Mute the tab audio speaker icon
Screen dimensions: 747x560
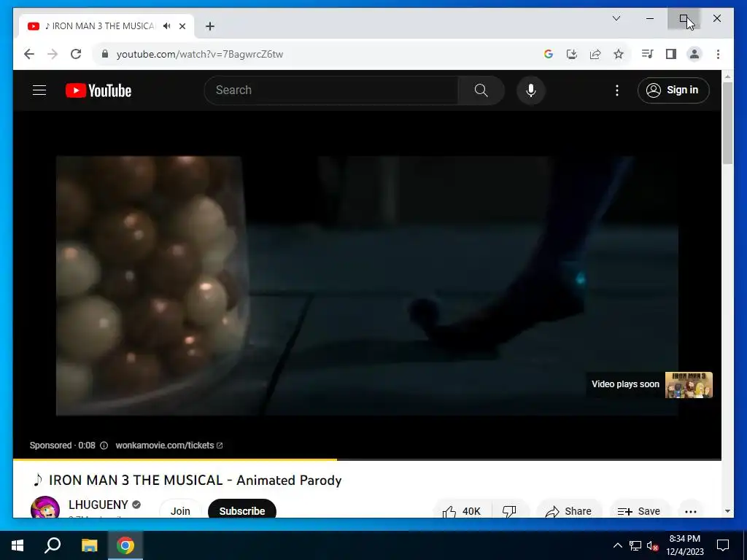[166, 26]
